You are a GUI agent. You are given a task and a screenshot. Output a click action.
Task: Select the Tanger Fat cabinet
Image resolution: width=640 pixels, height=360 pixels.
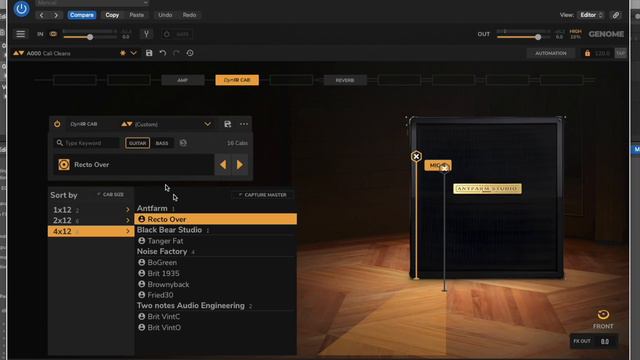(216, 241)
